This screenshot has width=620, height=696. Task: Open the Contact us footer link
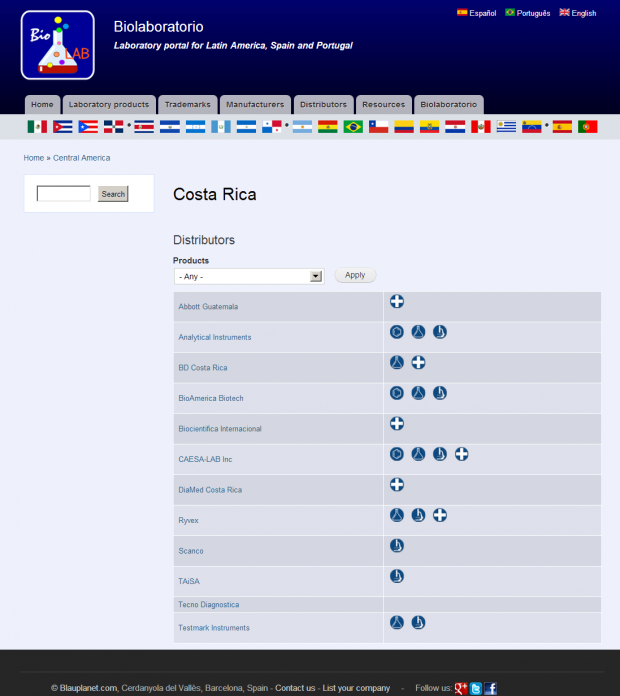(x=295, y=688)
